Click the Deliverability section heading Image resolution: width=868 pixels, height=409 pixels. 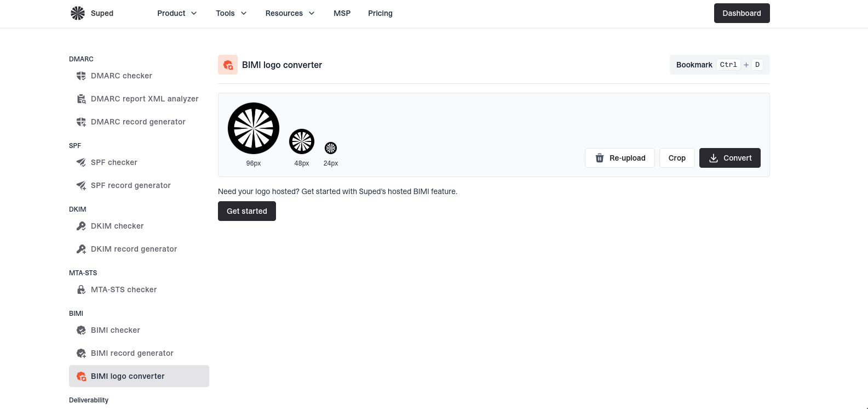pyautogui.click(x=89, y=400)
